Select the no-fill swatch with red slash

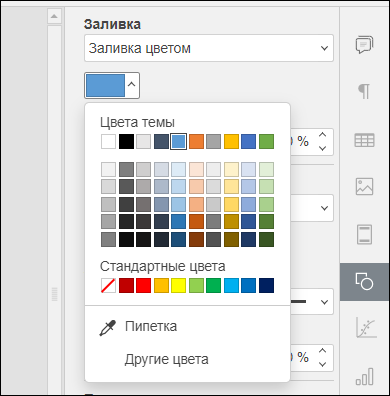108,286
